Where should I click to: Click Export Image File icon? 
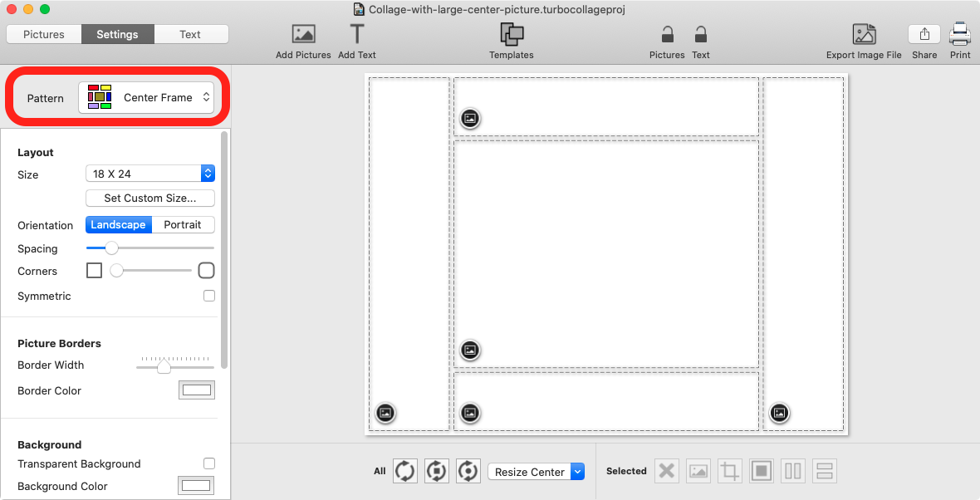[864, 34]
